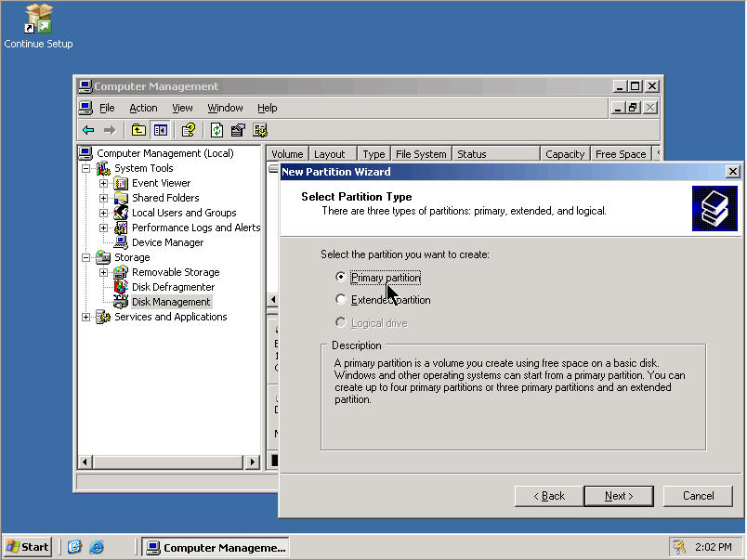Open the View menu
Screen dimensions: 747x560
click(182, 108)
